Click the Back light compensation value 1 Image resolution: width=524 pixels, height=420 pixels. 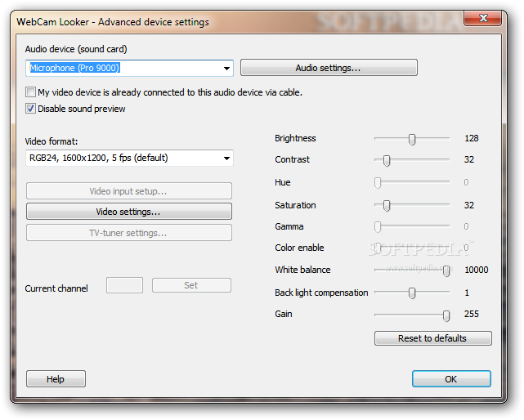click(x=467, y=293)
